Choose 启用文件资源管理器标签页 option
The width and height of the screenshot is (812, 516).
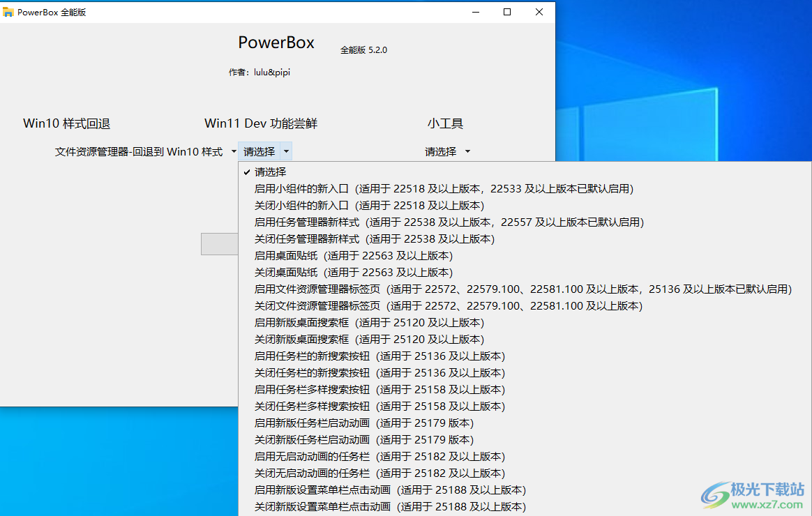(525, 289)
